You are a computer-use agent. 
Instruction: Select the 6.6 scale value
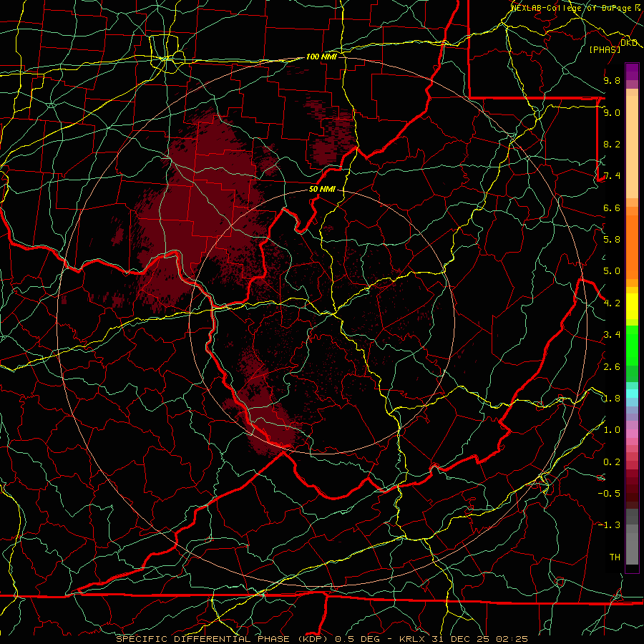[x=612, y=208]
